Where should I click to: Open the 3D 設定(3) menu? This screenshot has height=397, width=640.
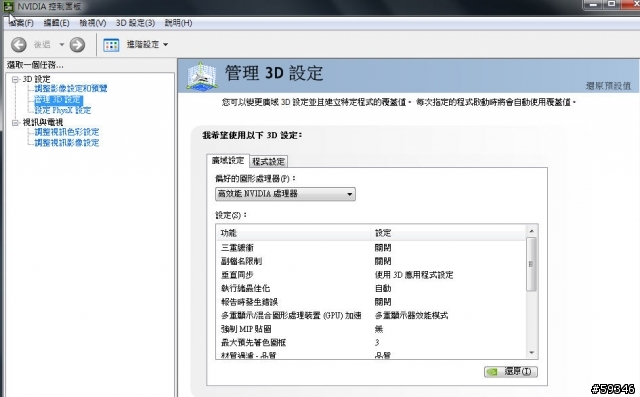[x=135, y=23]
